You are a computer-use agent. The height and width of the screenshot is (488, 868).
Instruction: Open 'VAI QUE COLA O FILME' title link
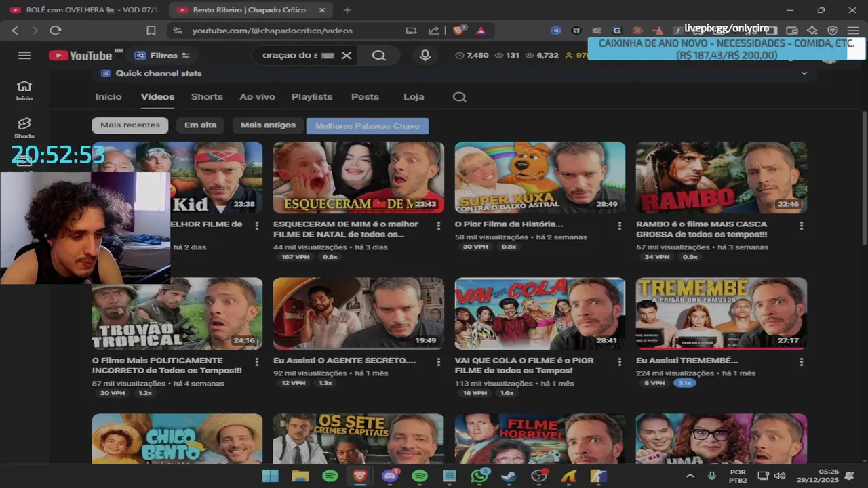coord(524,365)
